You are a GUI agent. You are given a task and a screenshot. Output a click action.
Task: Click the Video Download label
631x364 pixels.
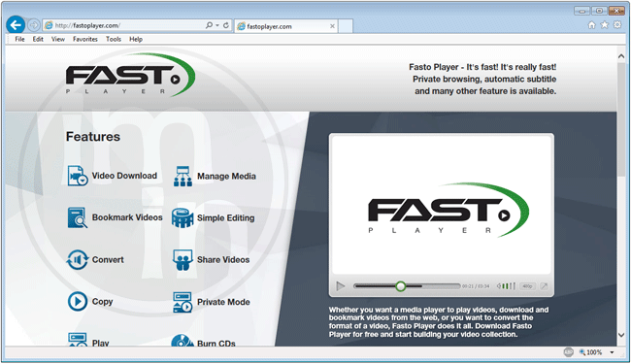coord(124,176)
